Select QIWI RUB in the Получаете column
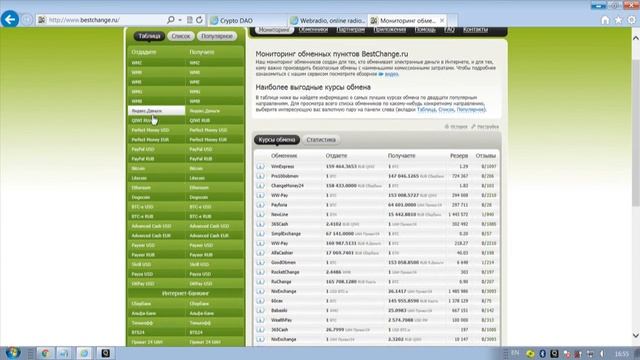 (214, 120)
